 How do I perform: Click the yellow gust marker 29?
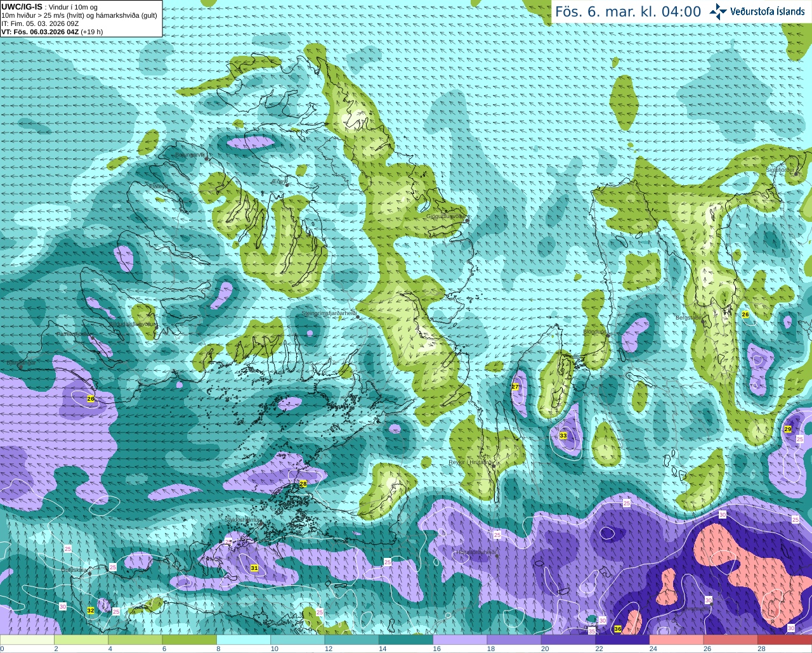click(788, 429)
